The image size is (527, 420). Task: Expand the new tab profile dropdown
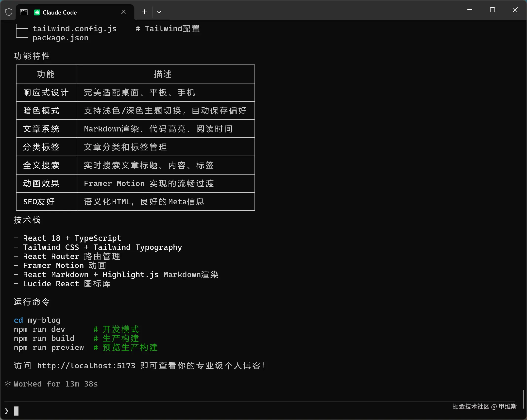pos(159,12)
